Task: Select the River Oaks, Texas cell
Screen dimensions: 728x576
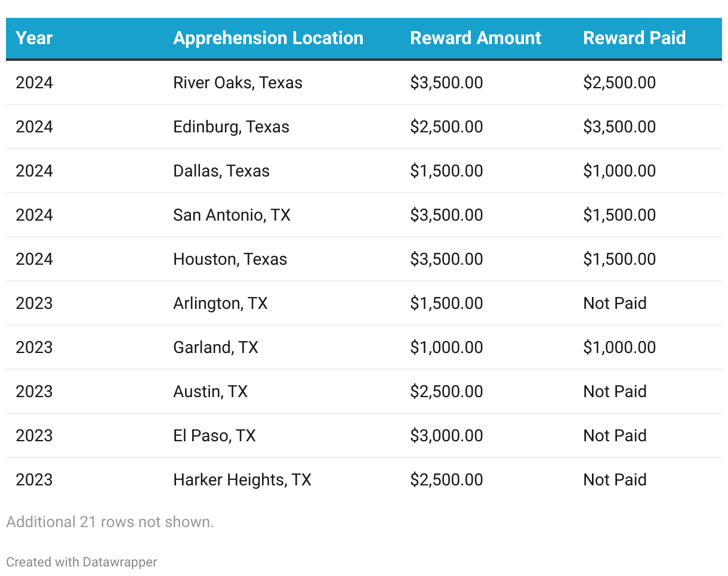Action: [x=237, y=82]
